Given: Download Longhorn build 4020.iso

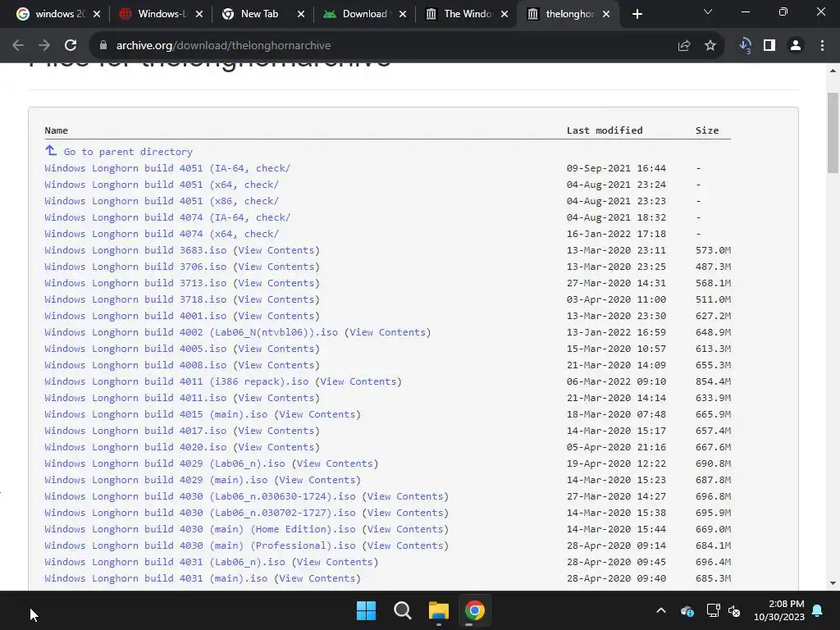Looking at the screenshot, I should (x=135, y=447).
